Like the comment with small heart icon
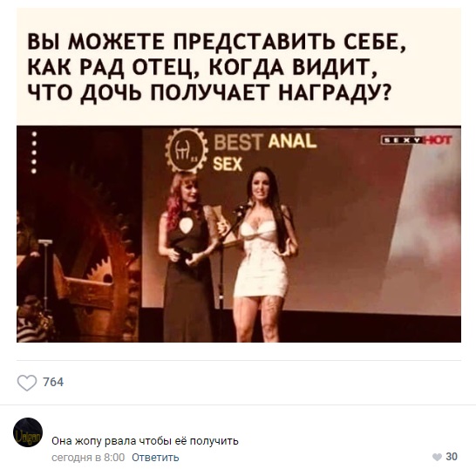Screen dimensions: 476x469 (x=437, y=457)
